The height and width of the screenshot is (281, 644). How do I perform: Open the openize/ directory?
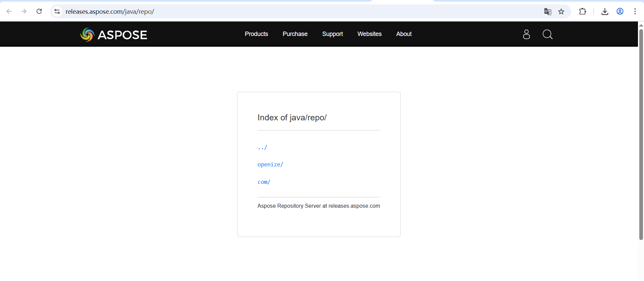(270, 164)
